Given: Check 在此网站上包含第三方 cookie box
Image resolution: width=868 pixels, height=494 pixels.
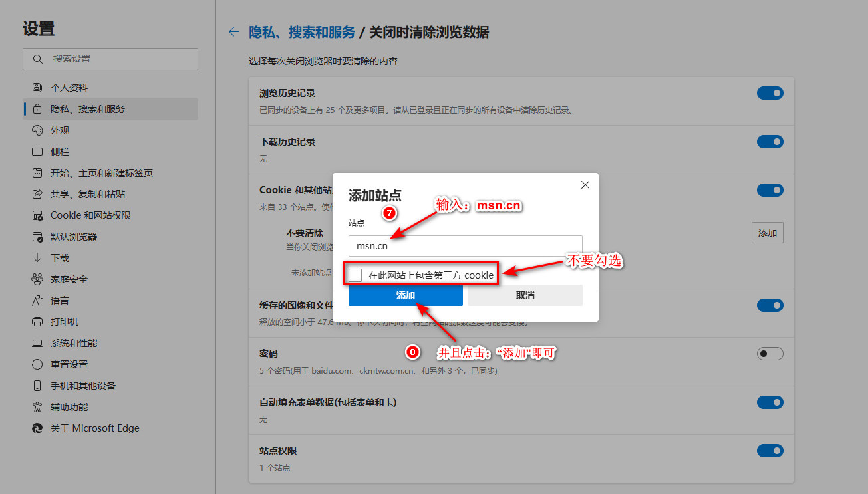Looking at the screenshot, I should click(x=356, y=275).
